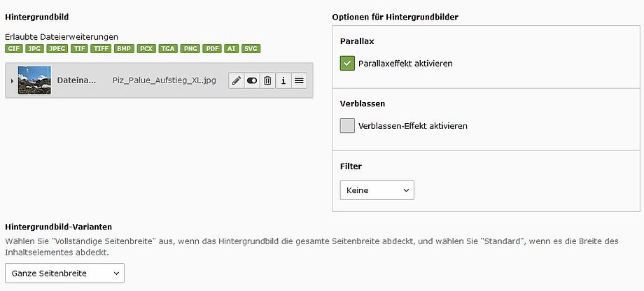
Task: Open the Filter dropdown showing Keine
Action: click(377, 190)
